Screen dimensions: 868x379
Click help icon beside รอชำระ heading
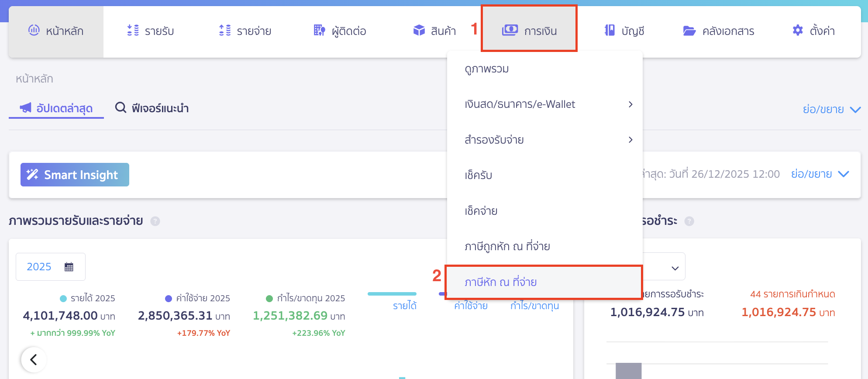(689, 221)
